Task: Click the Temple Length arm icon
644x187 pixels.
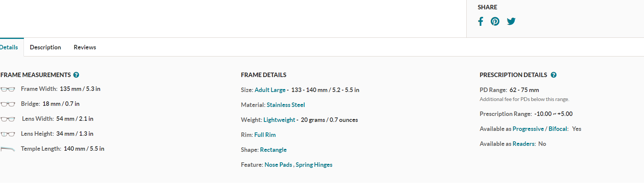Action: click(x=8, y=149)
